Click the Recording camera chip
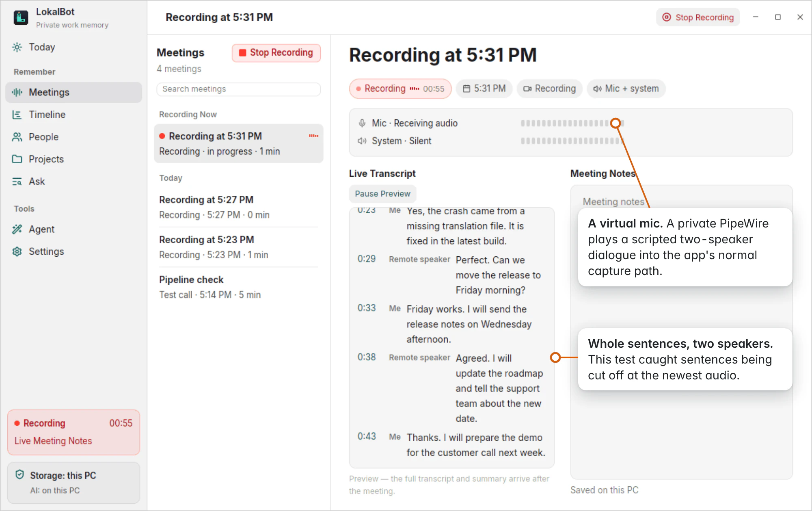The height and width of the screenshot is (511, 812). point(549,89)
